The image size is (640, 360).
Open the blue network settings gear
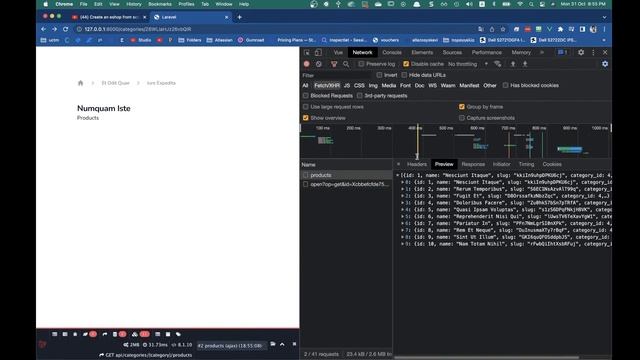point(605,64)
